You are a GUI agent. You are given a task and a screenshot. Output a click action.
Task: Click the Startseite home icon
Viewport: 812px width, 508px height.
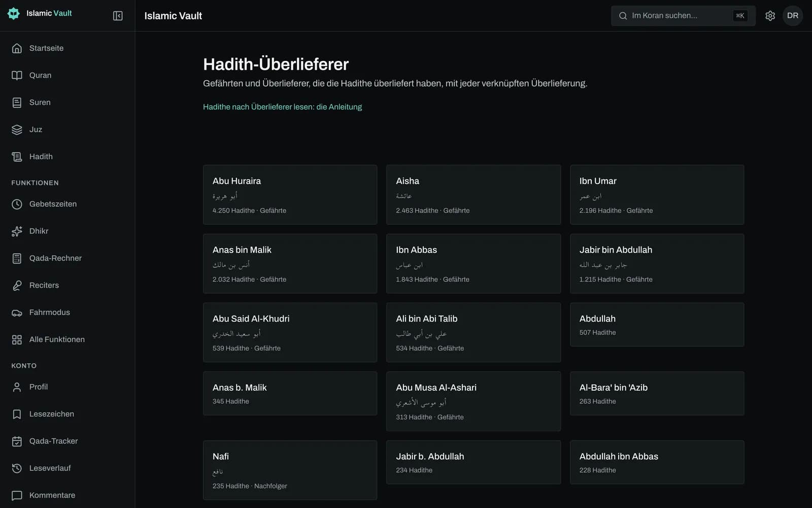pos(17,48)
